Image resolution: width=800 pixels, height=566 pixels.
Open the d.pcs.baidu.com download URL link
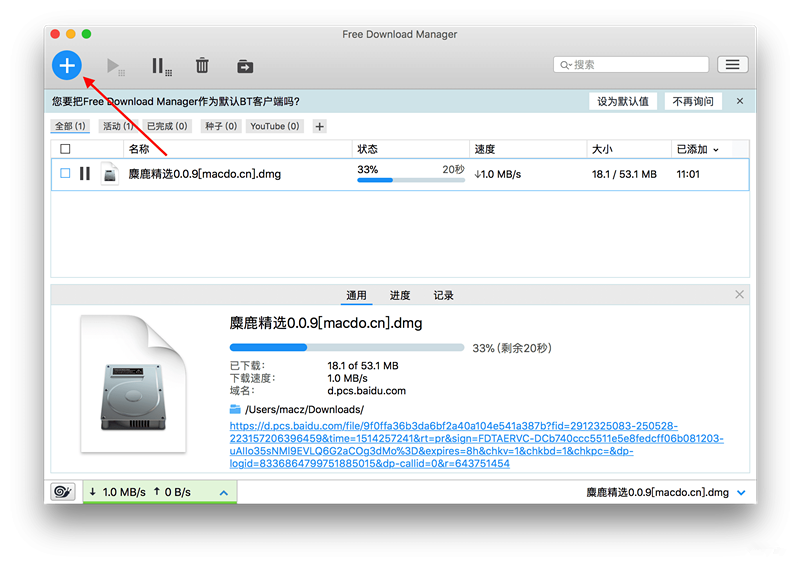tap(476, 445)
